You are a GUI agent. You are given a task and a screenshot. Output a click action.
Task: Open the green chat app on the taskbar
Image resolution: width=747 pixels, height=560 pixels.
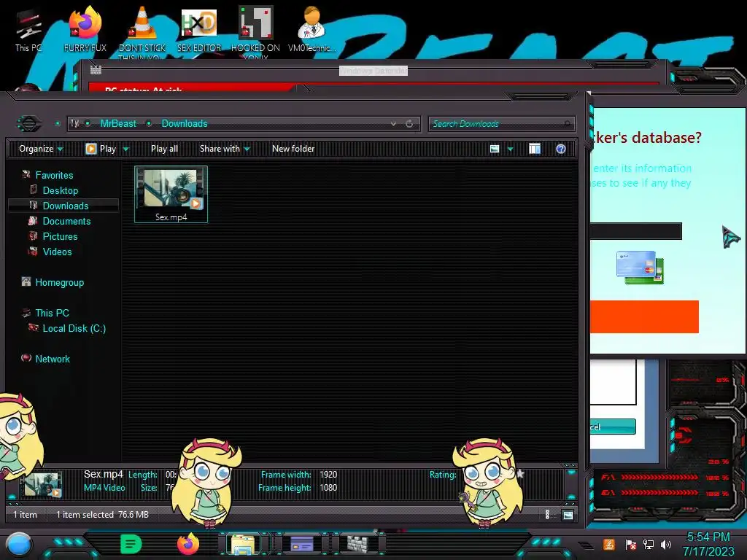click(131, 543)
